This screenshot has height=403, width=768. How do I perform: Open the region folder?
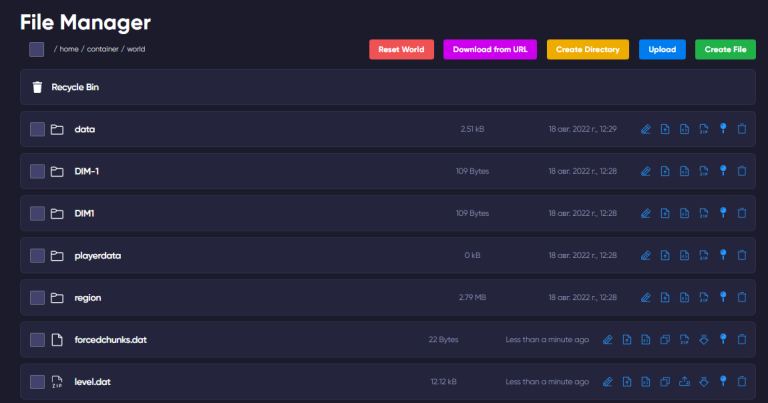[88, 298]
